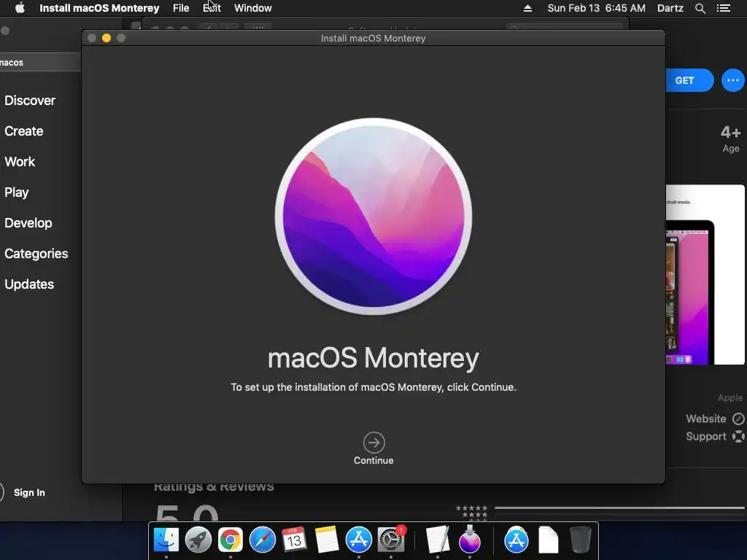This screenshot has height=560, width=747.
Task: Select Discover in App Store sidebar
Action: click(x=30, y=101)
